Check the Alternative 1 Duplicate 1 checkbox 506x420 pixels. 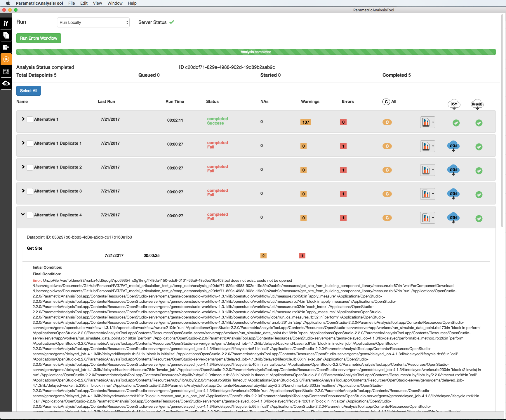tap(30, 143)
